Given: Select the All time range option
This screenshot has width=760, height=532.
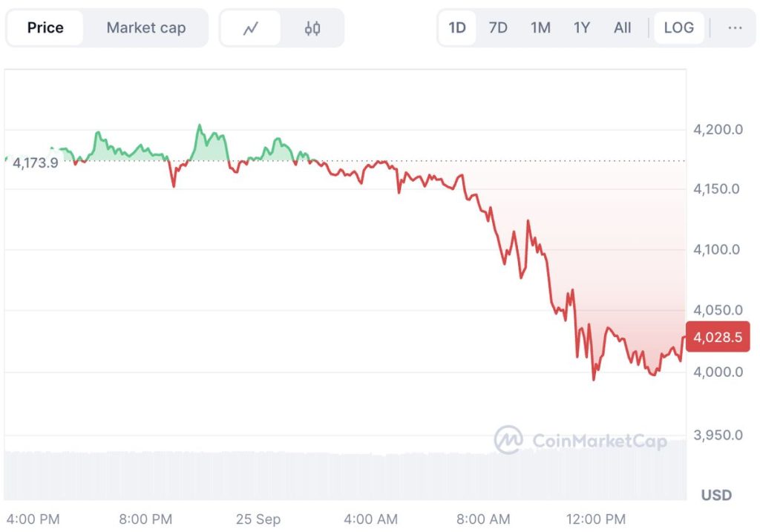Looking at the screenshot, I should coord(622,27).
